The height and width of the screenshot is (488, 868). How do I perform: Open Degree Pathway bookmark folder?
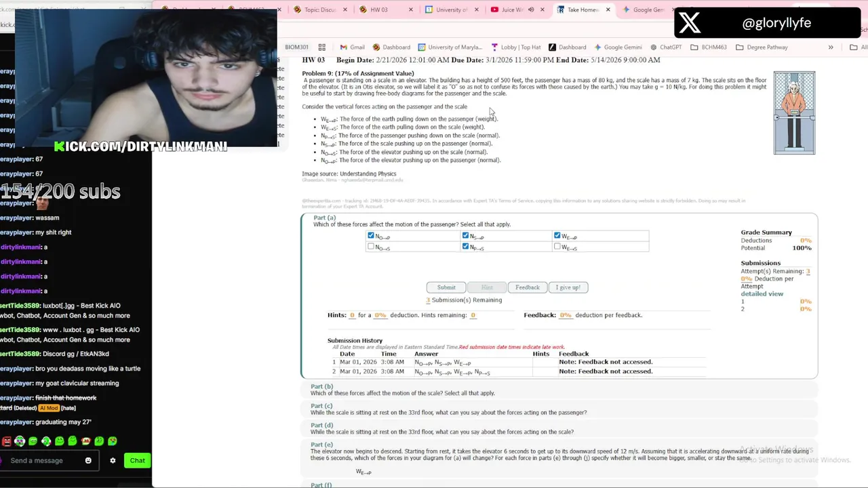[763, 47]
